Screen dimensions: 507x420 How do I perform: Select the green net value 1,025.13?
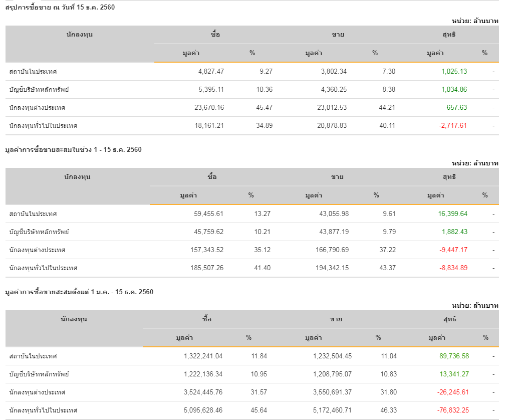[454, 71]
